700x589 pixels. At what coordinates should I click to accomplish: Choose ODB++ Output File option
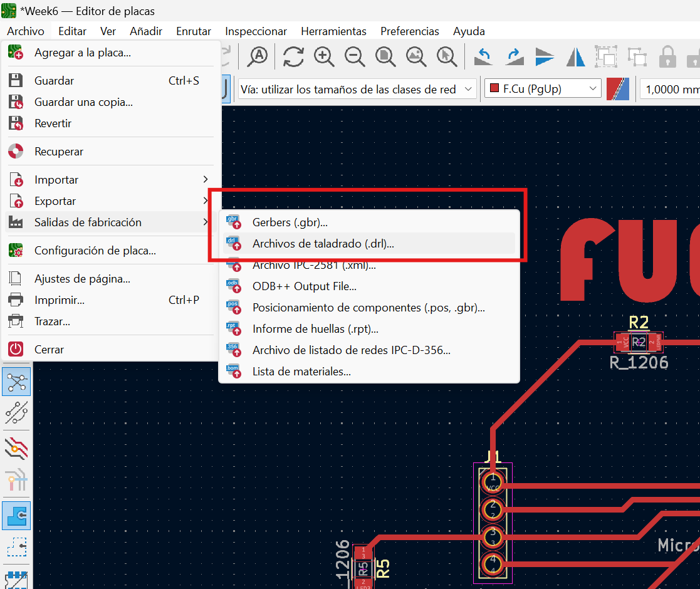click(x=368, y=286)
